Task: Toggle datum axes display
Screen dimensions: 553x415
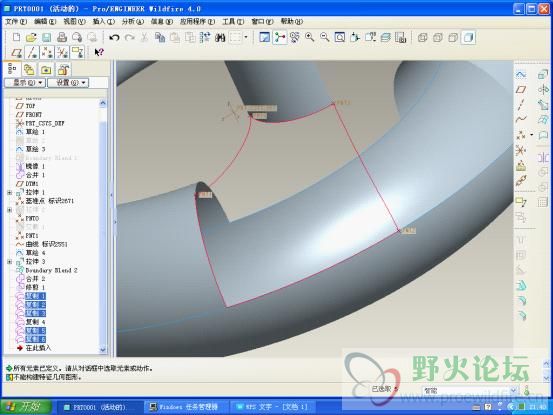Action: 32,53
